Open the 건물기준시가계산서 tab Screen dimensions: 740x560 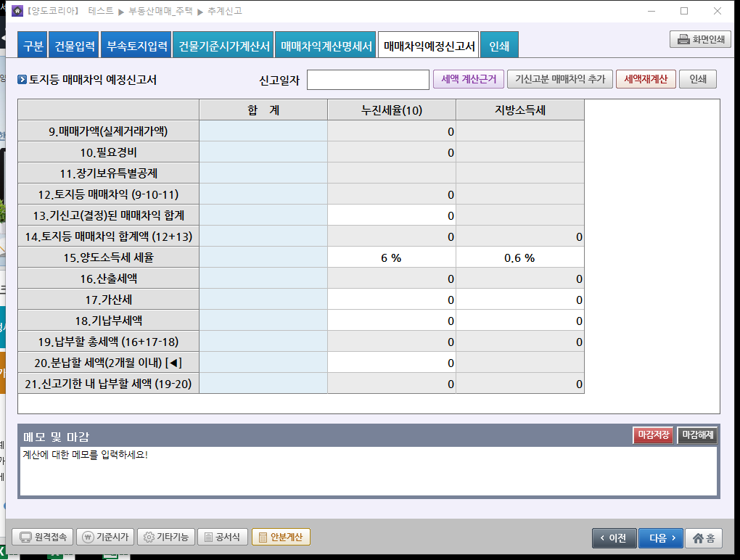224,46
